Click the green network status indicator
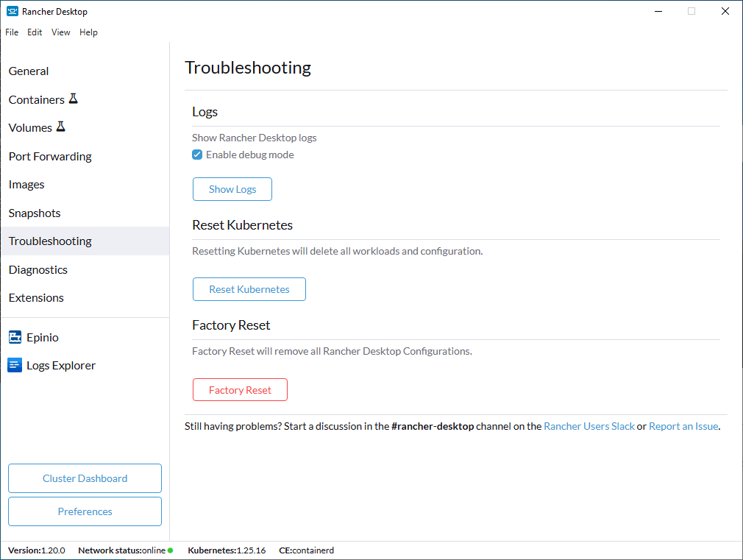The height and width of the screenshot is (560, 743). (170, 550)
